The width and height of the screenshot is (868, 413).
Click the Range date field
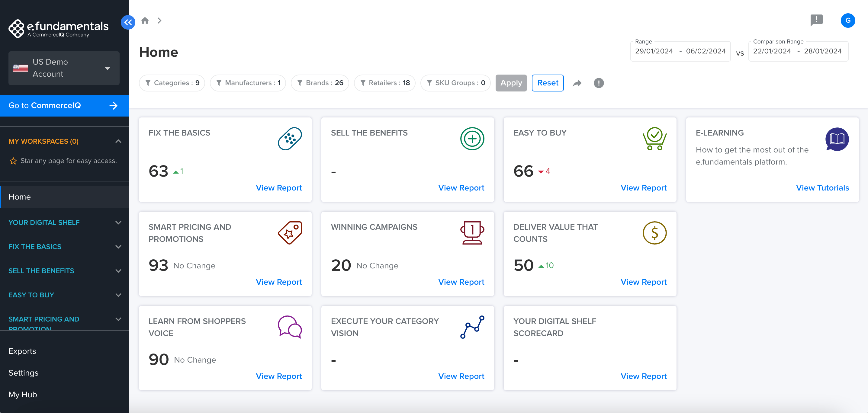tap(680, 51)
